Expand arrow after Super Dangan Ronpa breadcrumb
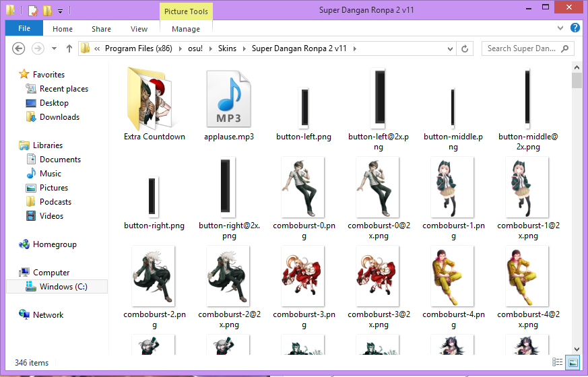 355,48
